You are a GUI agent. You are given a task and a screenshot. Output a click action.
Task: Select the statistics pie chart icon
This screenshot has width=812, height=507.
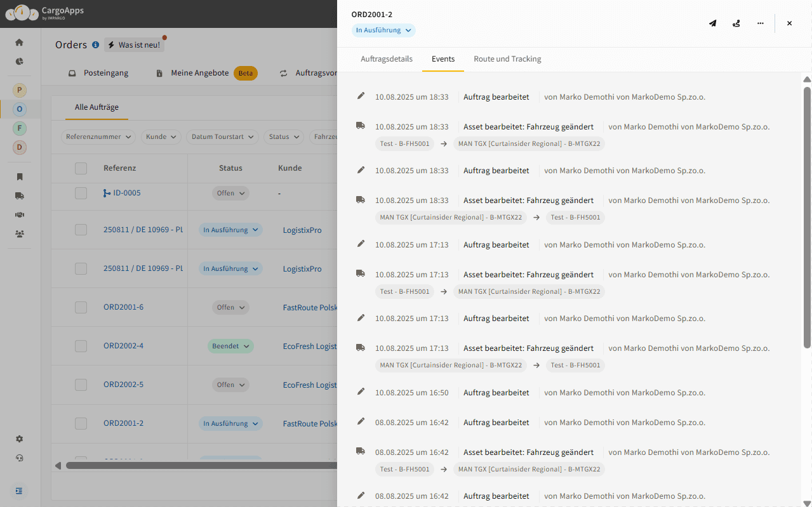[x=19, y=62]
